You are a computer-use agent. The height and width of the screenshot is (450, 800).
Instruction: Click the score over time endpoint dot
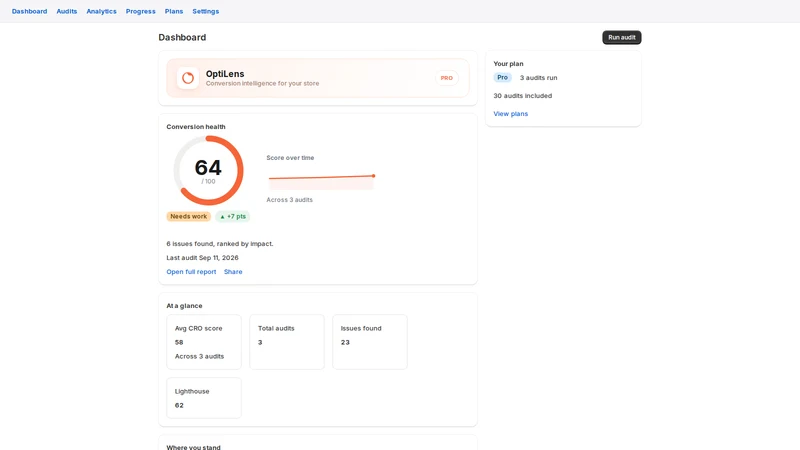pos(373,176)
